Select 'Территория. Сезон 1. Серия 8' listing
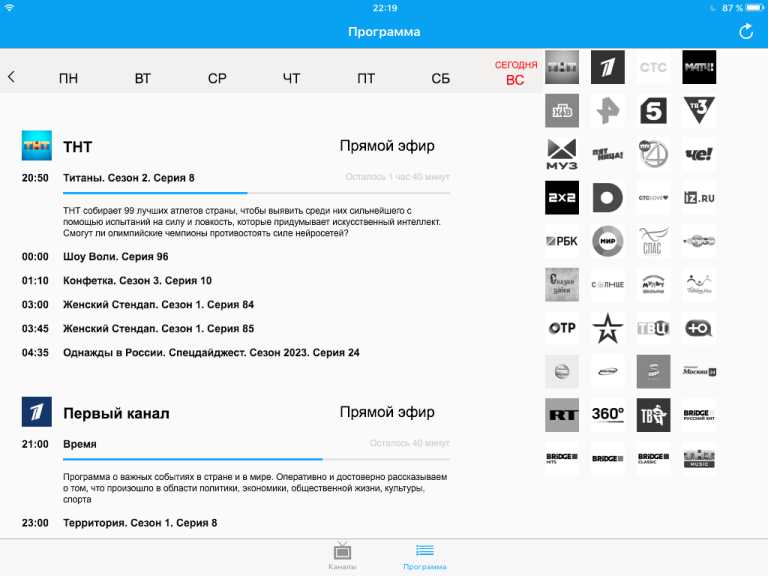Screen dimensions: 768x576 [140, 523]
